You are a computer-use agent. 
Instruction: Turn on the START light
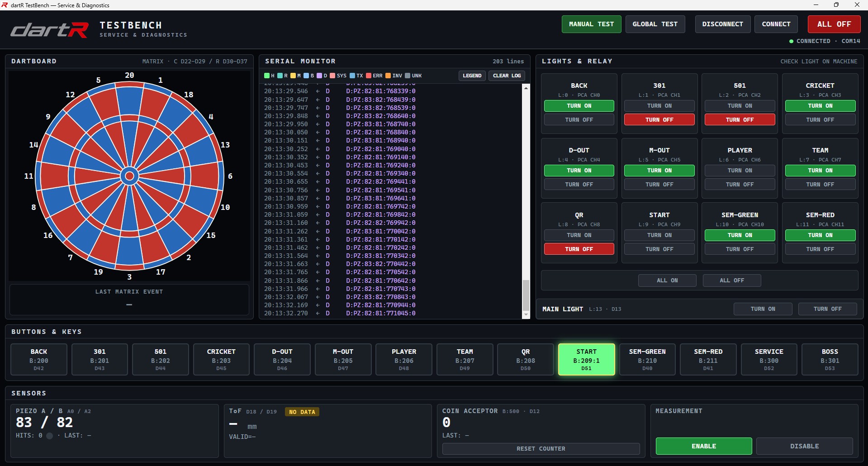click(659, 235)
